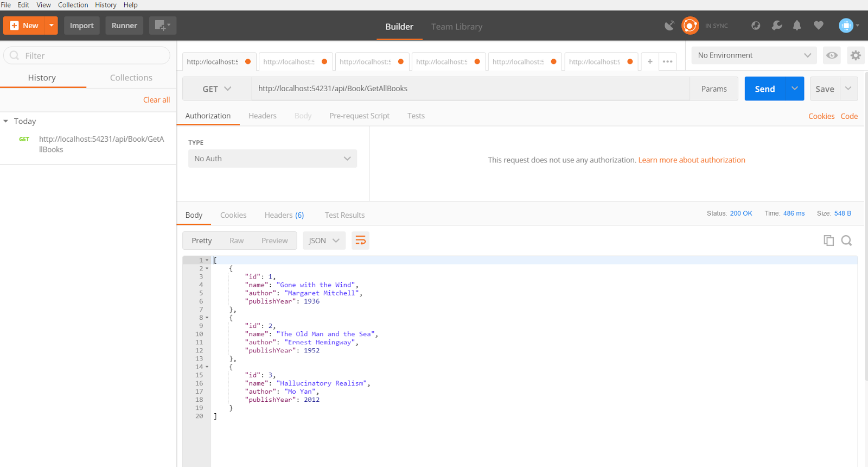Open the request Headers tab

pyautogui.click(x=263, y=116)
